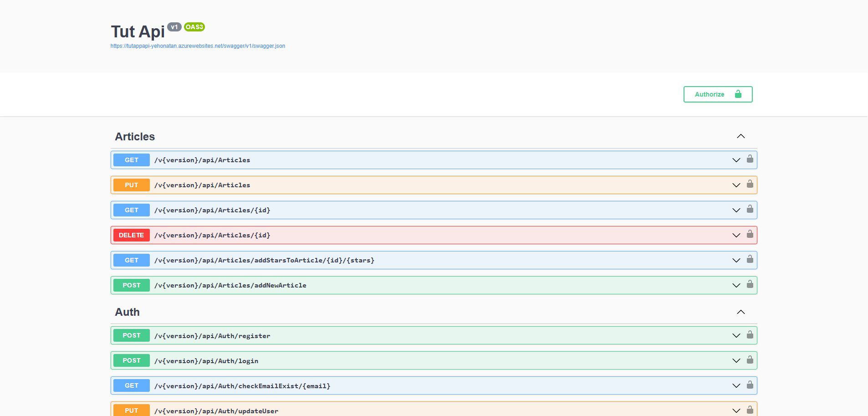Click lock icon on PUT /api/Articles row

coord(750,184)
